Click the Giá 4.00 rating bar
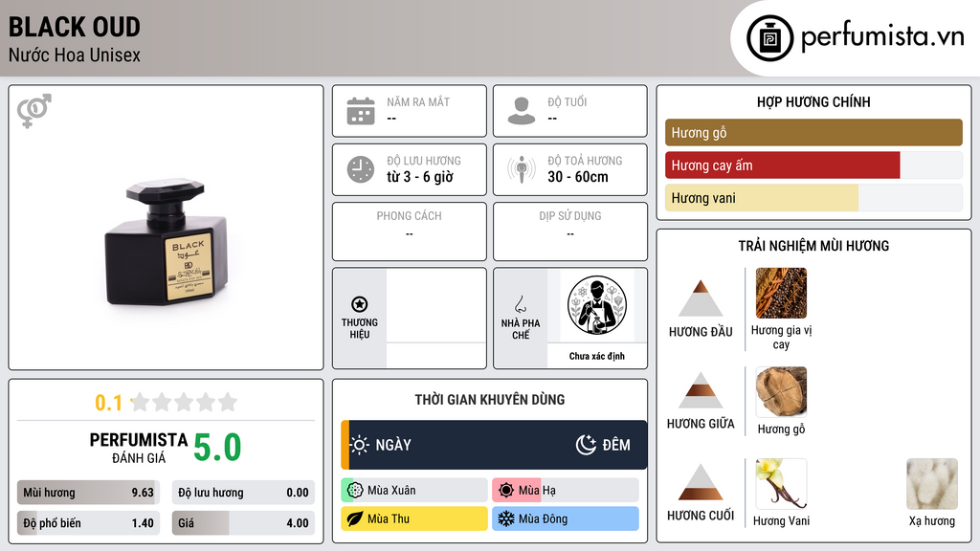Screen dimensions: 980x551 pyautogui.click(x=243, y=523)
